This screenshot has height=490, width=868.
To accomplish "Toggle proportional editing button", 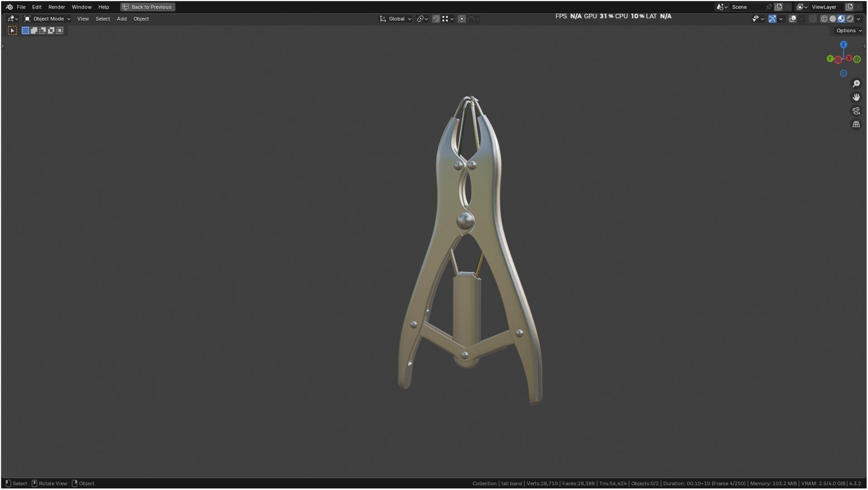I will (x=461, y=19).
